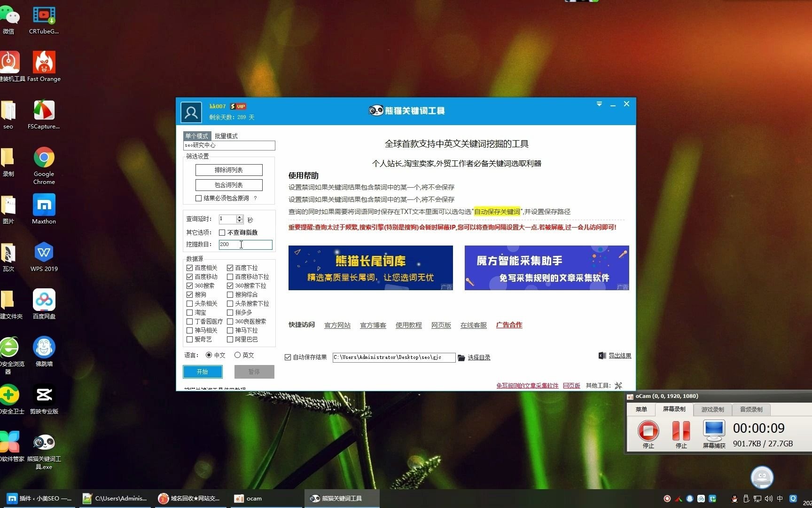Enable the 搜狗综合 data source
The width and height of the screenshot is (812, 508).
click(x=230, y=294)
